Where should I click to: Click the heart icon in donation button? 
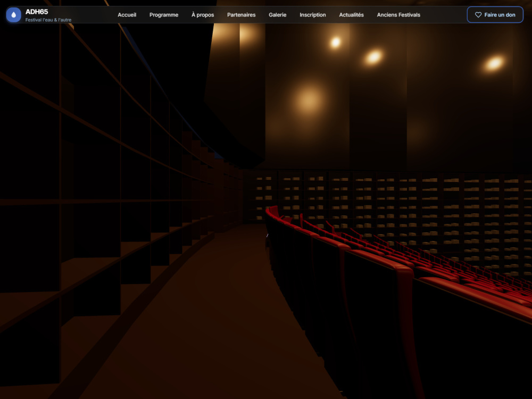point(478,15)
